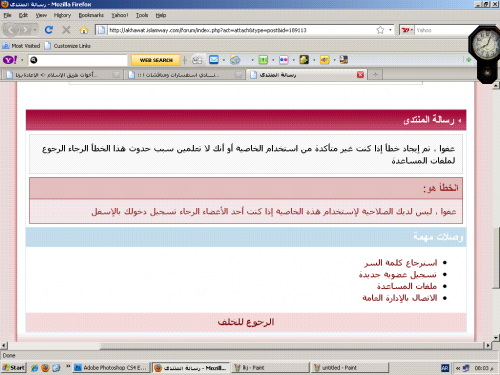Reload the page with the refresh icon

(49, 30)
